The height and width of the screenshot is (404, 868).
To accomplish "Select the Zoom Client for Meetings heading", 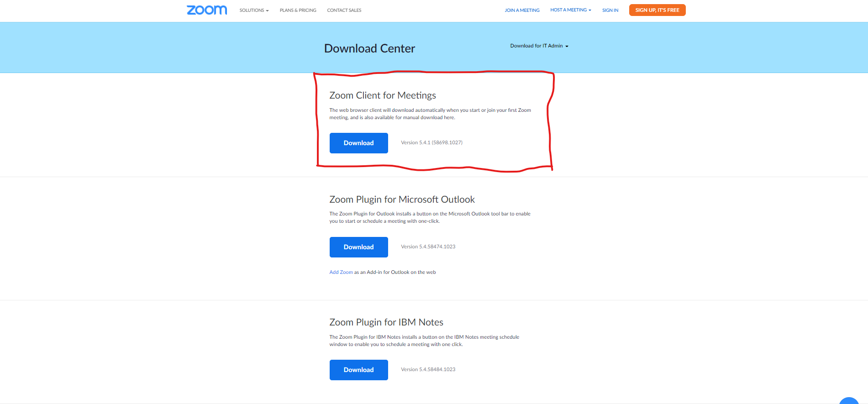I will pos(383,95).
